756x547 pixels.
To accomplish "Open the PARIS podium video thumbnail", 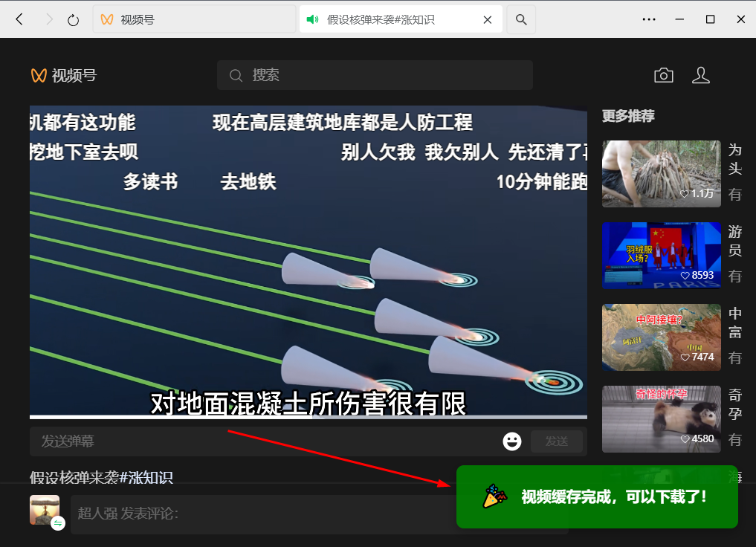I will (x=661, y=255).
